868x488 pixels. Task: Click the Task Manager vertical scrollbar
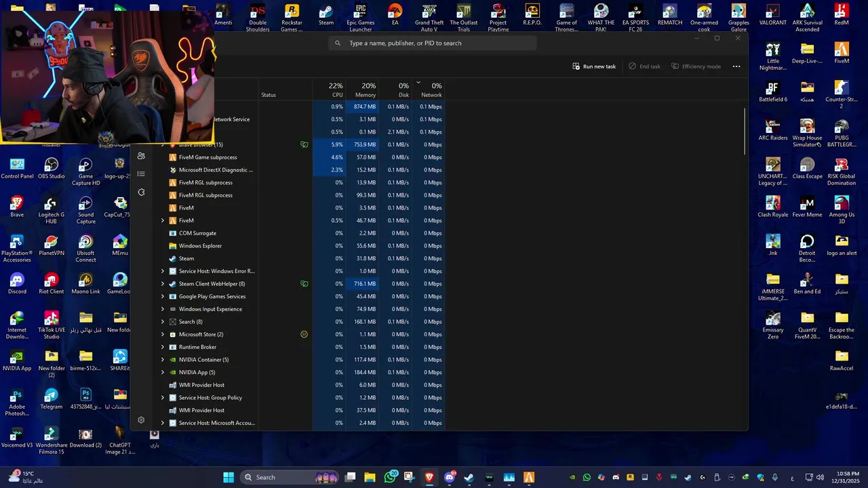coord(745,131)
